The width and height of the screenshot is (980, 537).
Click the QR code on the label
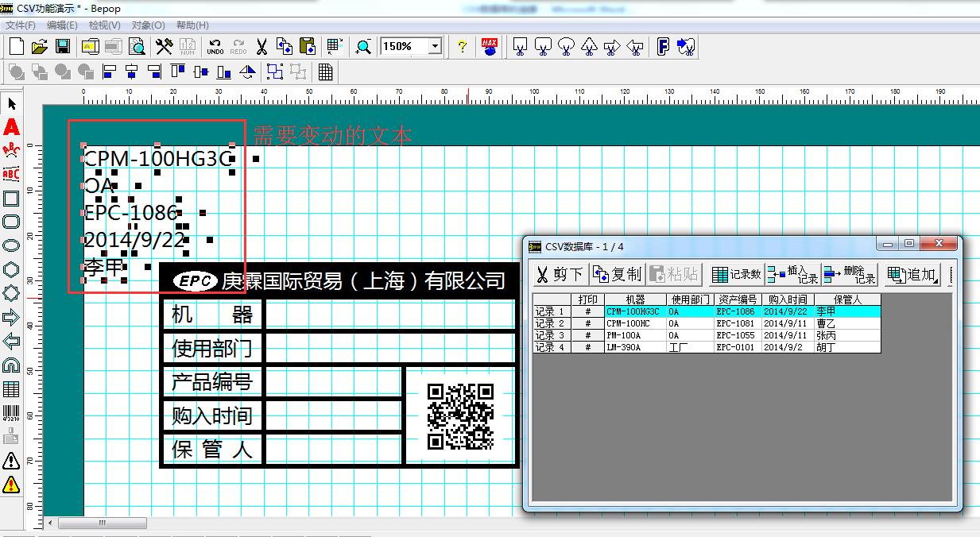pyautogui.click(x=460, y=416)
